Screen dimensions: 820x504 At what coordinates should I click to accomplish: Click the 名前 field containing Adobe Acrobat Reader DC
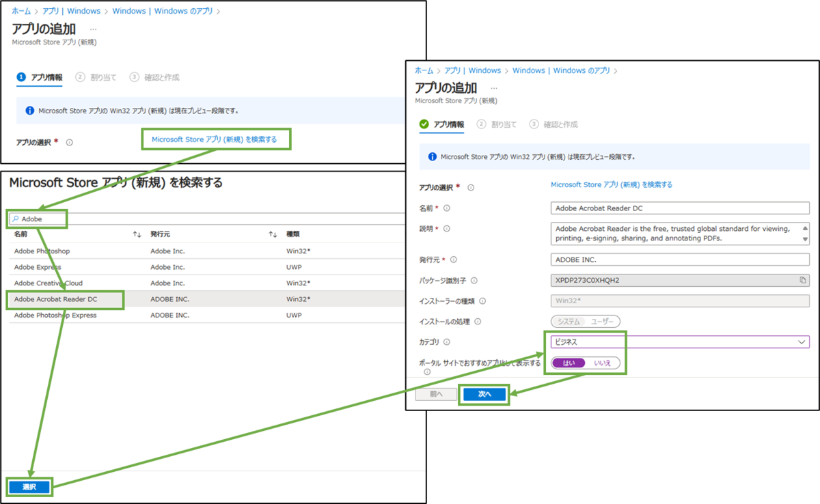pos(680,208)
